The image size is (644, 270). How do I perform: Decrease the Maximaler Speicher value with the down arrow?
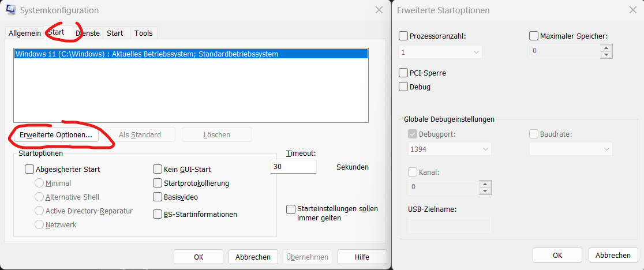(606, 55)
